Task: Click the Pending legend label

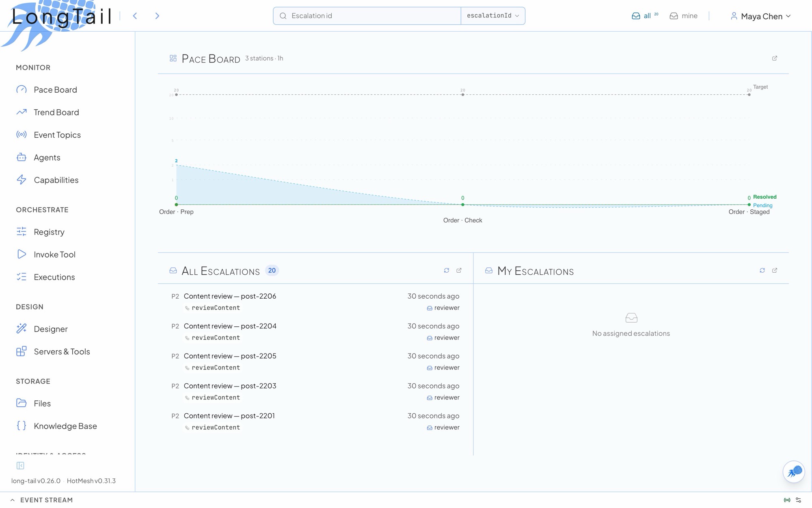Action: click(762, 205)
